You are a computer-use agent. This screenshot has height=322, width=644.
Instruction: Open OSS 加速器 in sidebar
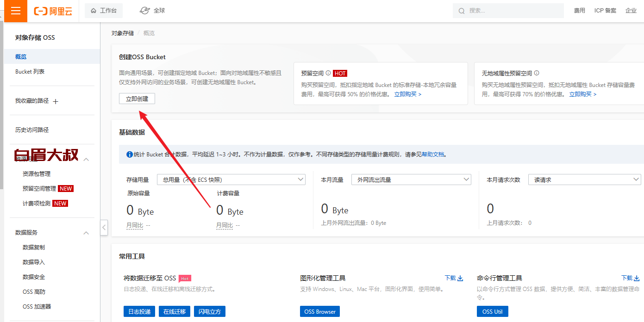(x=37, y=307)
